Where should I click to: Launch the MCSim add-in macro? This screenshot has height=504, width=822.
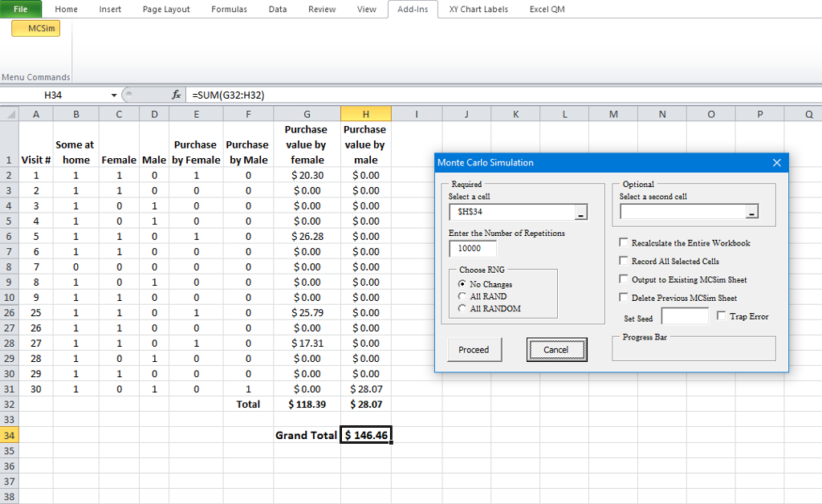[35, 28]
